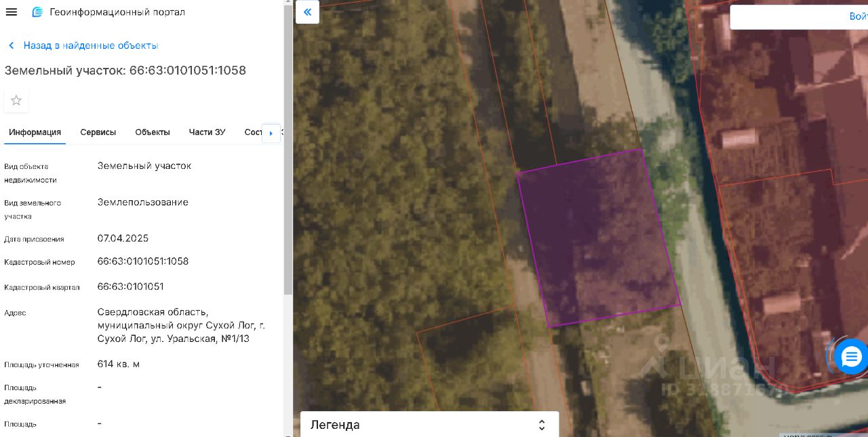Select the area value 614 кв. м
The image size is (868, 437).
coord(119,364)
